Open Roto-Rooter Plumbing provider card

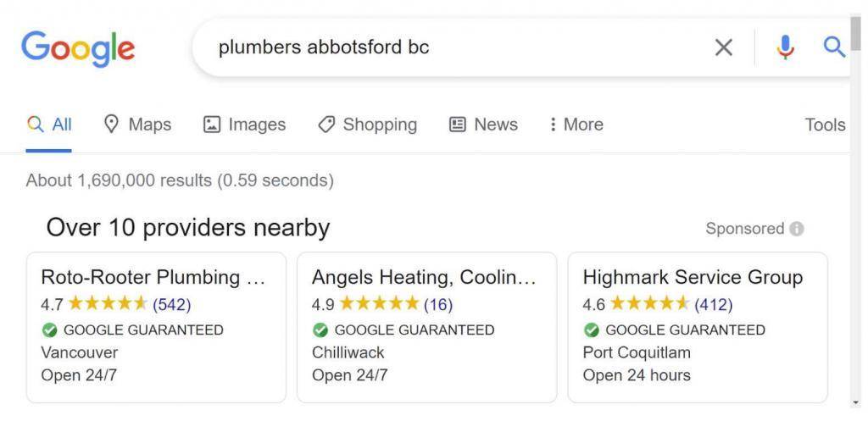156,328
